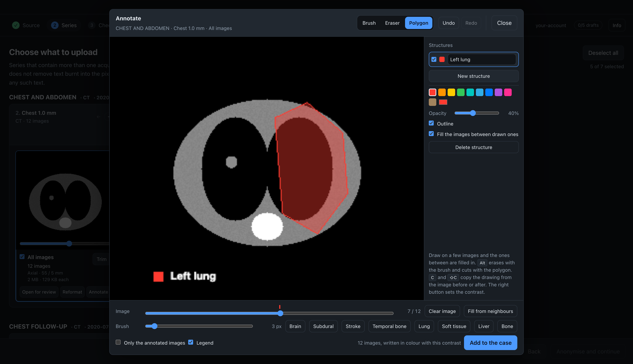The image size is (633, 364).
Task: Click the Image slider handle
Action: pos(280,314)
